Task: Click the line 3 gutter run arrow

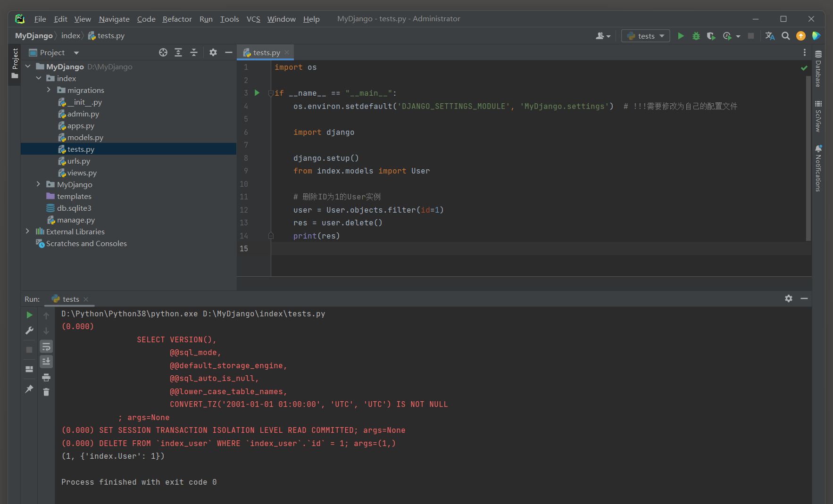Action: coord(257,93)
